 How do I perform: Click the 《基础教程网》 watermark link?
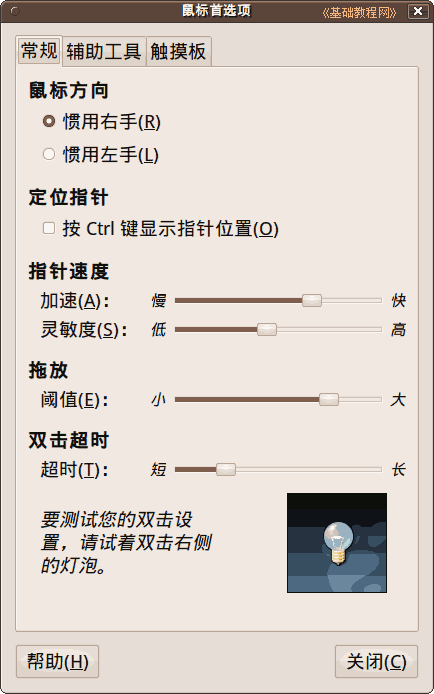click(359, 12)
